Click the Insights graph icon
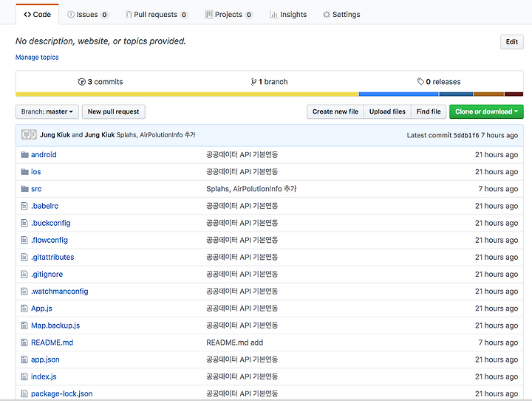This screenshot has height=403, width=532. [x=274, y=15]
